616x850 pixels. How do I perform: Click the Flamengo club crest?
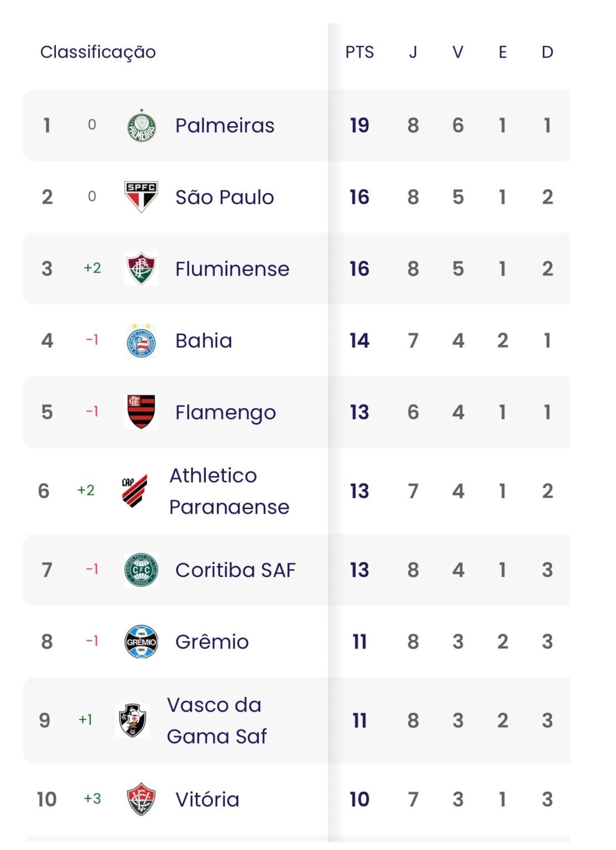[141, 412]
